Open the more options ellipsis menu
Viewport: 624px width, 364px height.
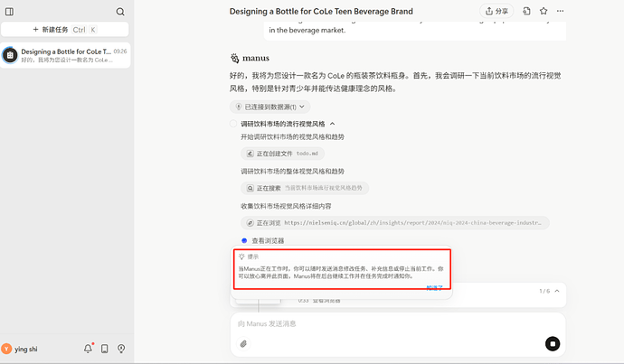(560, 11)
